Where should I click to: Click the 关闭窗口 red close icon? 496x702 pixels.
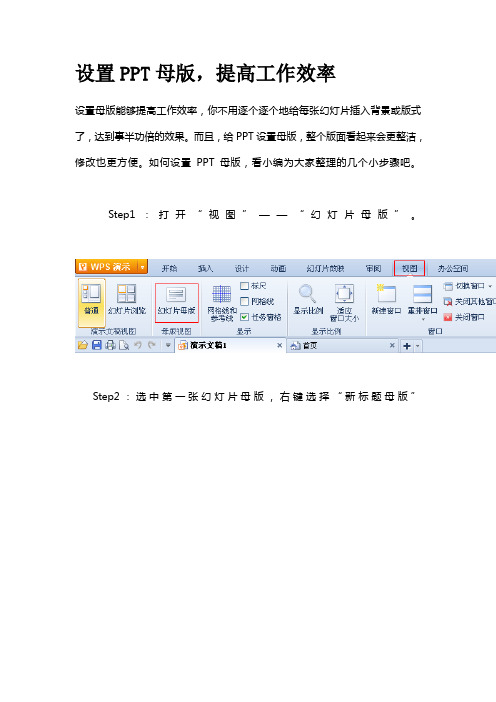point(448,317)
